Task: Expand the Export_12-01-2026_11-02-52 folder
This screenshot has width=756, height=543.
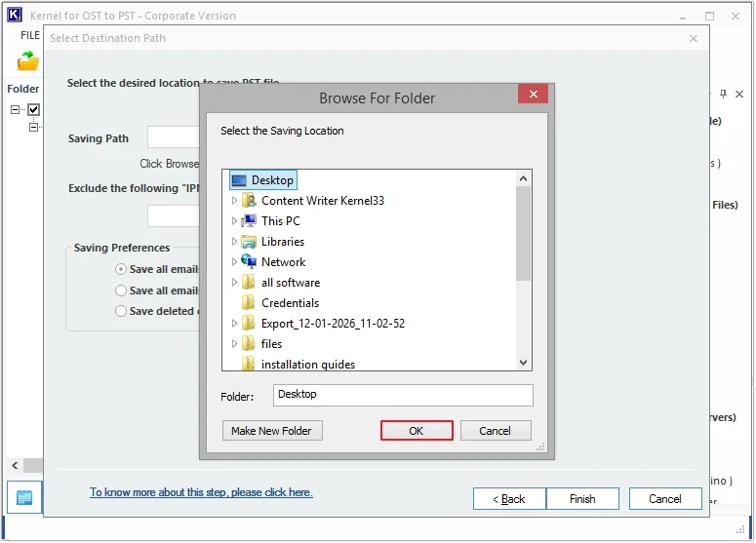Action: click(x=234, y=324)
